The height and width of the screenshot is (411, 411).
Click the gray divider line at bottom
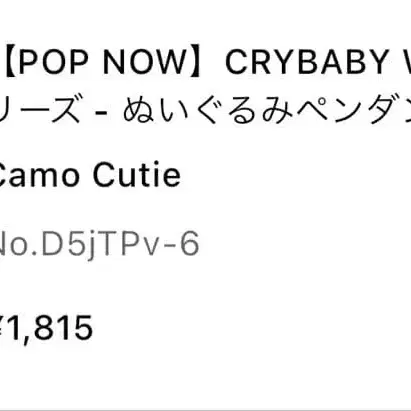[205, 410]
